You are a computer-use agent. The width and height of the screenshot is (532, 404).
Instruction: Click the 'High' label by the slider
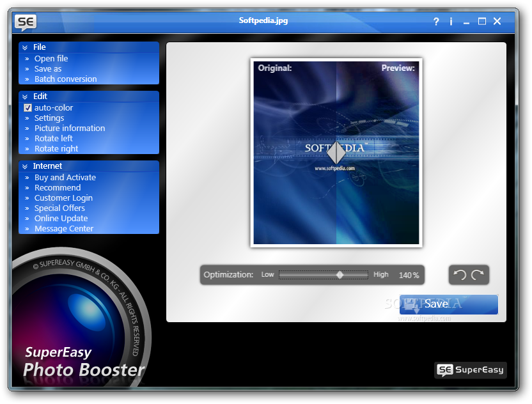[x=380, y=274]
